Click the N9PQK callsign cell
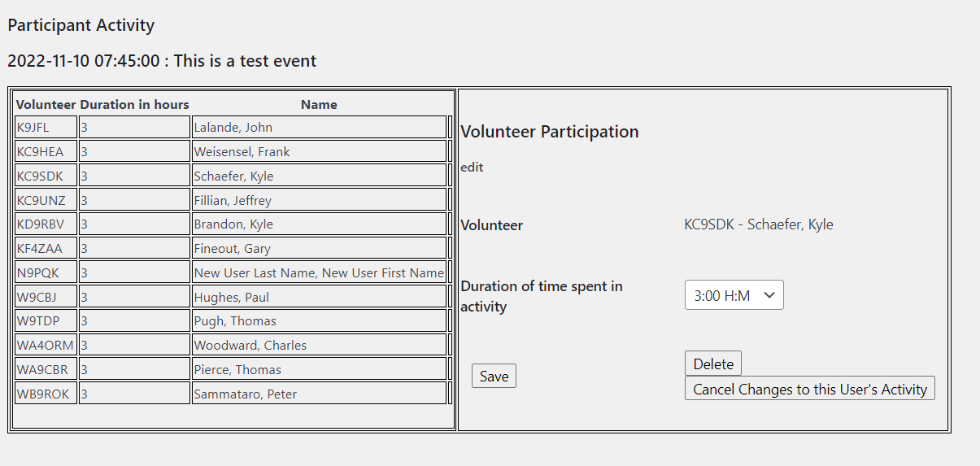 click(46, 272)
